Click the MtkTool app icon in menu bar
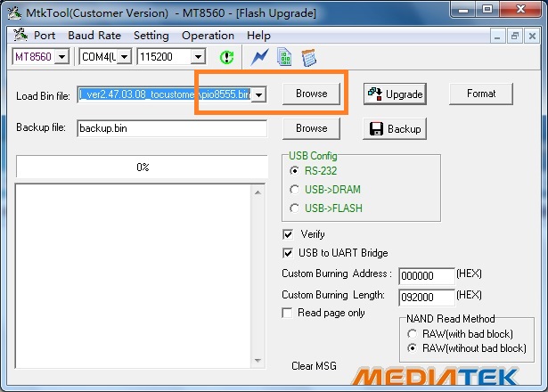The height and width of the screenshot is (392, 548). (x=20, y=36)
